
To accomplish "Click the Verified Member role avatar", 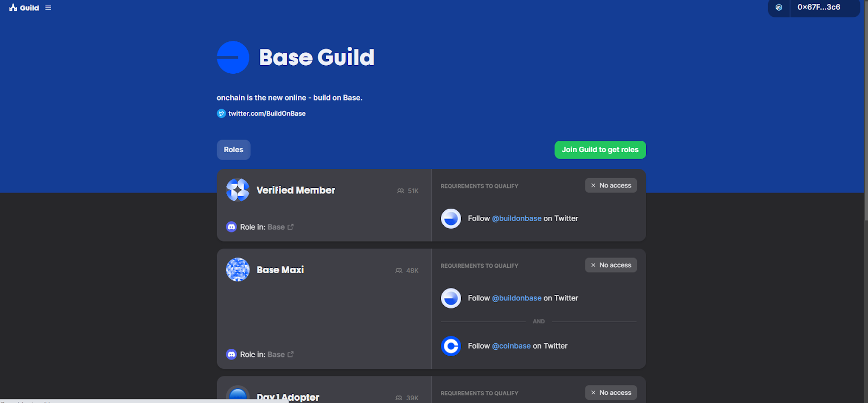I will tap(238, 190).
